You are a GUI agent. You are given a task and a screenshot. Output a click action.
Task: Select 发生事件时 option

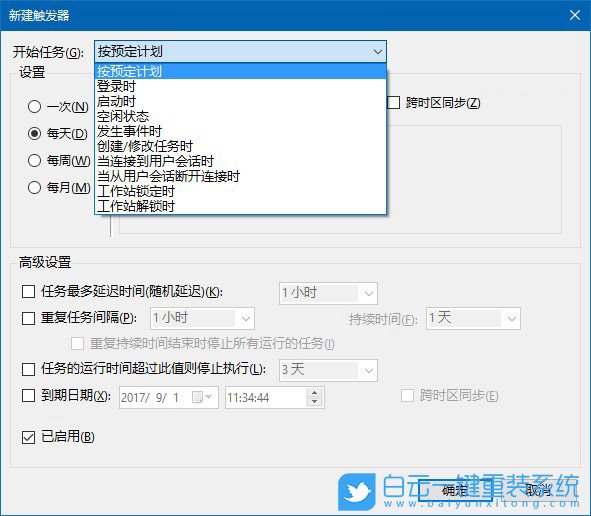[x=240, y=131]
